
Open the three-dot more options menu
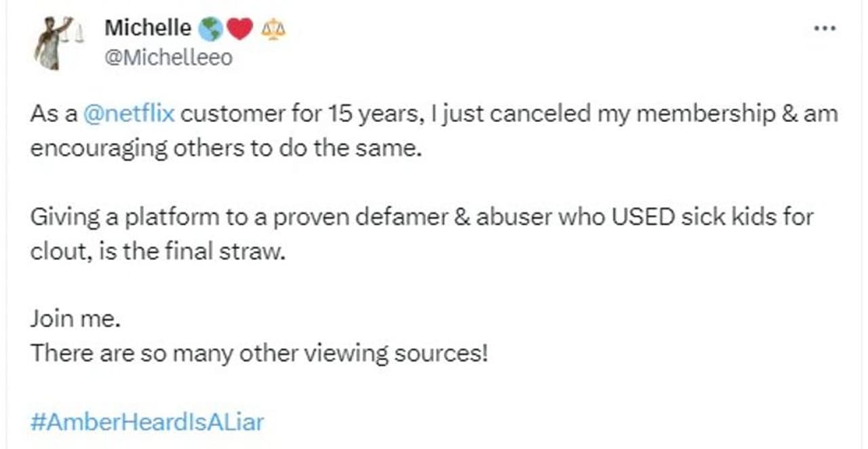point(824,29)
